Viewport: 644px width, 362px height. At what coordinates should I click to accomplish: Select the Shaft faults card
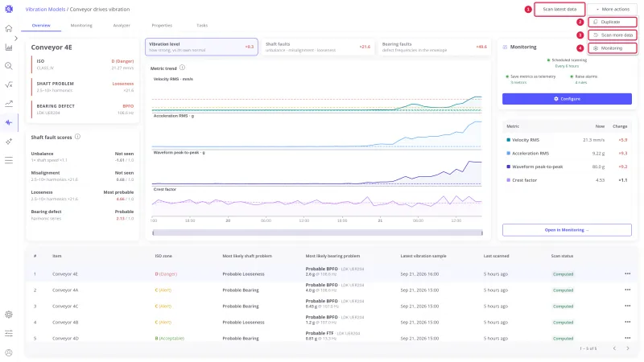coord(318,47)
